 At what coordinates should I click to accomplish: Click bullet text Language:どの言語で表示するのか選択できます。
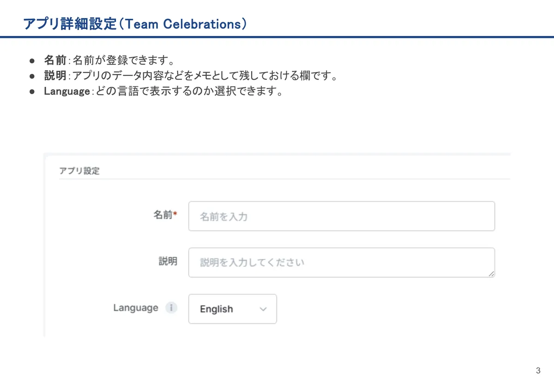(x=163, y=91)
